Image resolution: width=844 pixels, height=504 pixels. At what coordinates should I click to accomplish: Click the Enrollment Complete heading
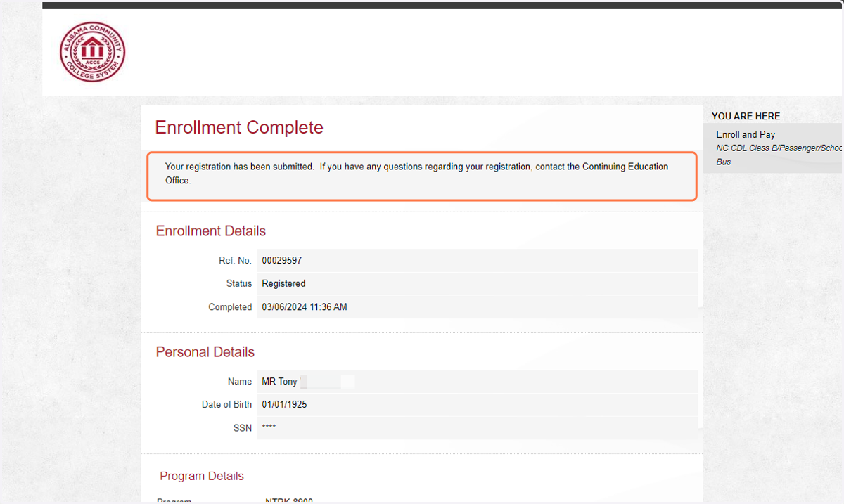[239, 127]
